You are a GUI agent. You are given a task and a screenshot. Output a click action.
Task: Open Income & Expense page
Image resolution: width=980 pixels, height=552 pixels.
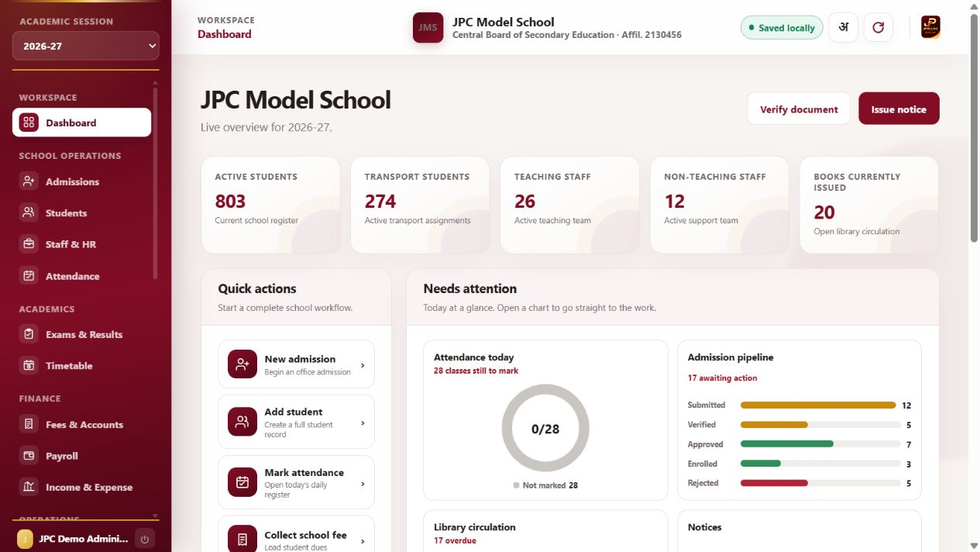(81, 487)
